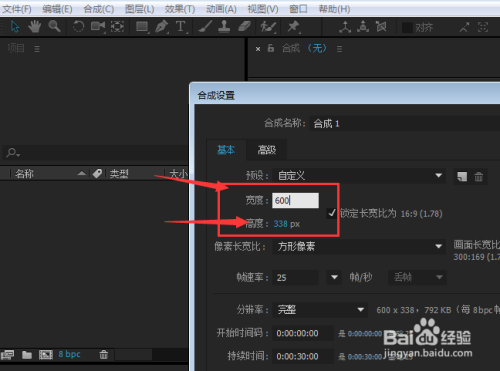Open the 文件(F) menu

[17, 9]
